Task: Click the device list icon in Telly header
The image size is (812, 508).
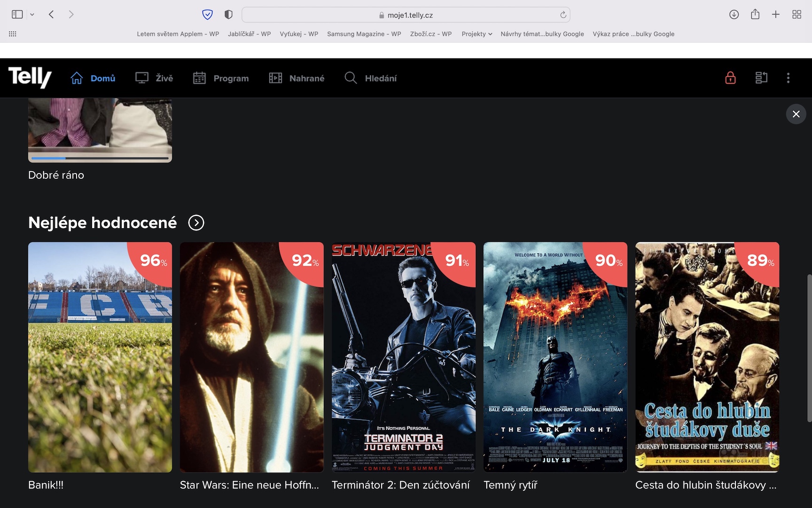Action: tap(761, 78)
